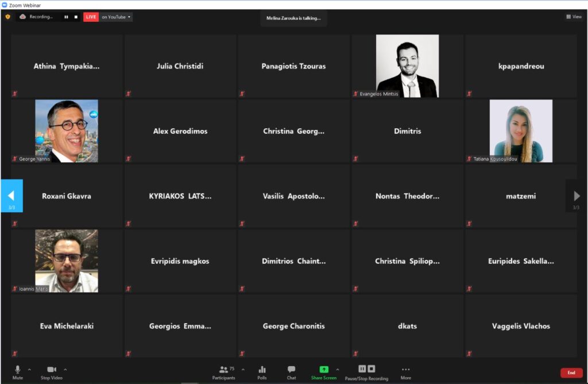Pause the recording in the top-left indicator
The height and width of the screenshot is (384, 588).
pos(66,17)
